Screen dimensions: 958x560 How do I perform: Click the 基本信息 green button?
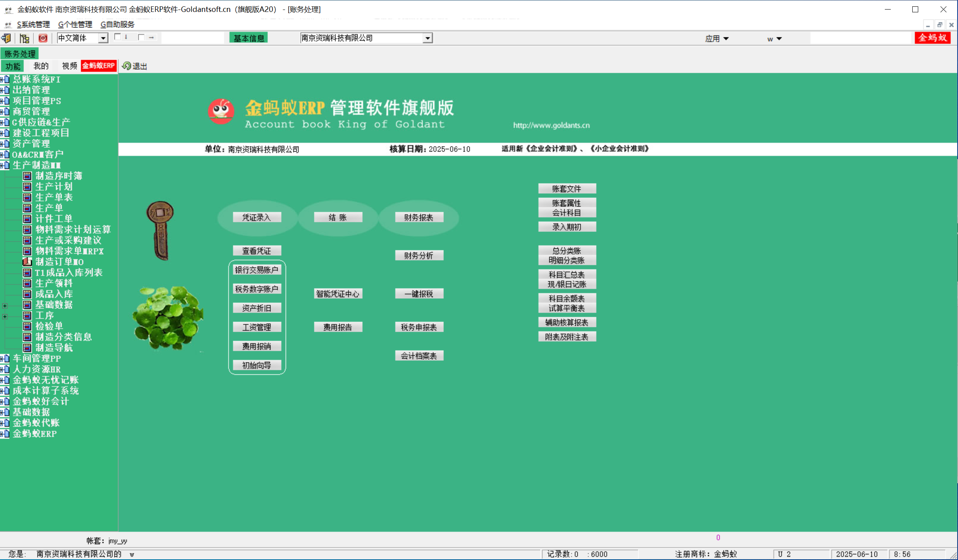[x=249, y=38]
